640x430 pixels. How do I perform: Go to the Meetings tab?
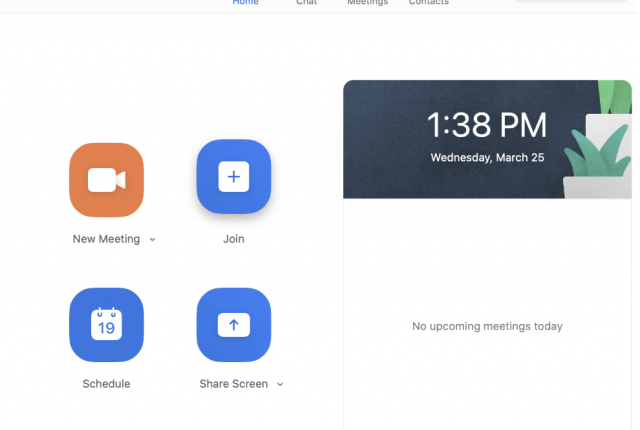368,2
